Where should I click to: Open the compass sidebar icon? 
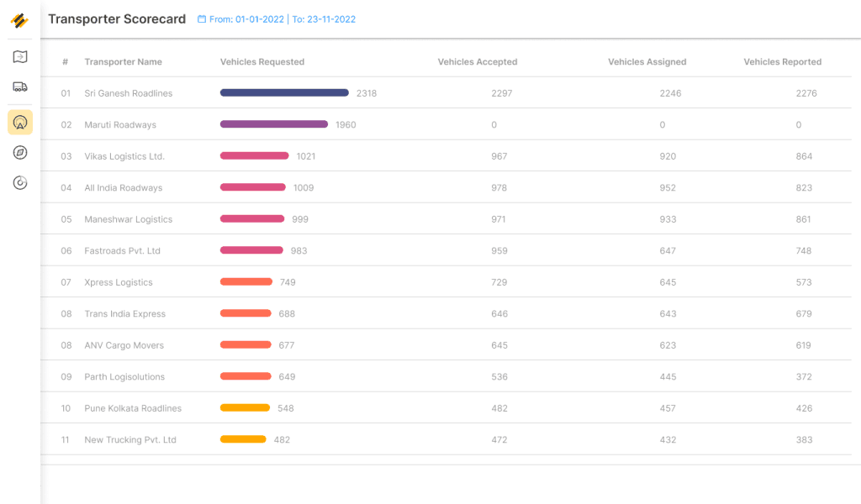(x=20, y=153)
